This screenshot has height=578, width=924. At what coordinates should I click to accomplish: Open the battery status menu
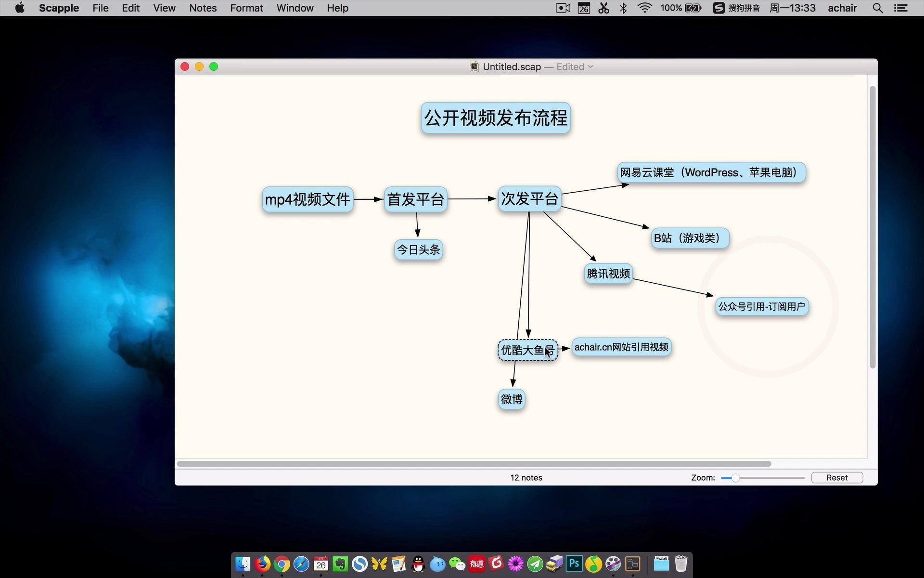680,8
